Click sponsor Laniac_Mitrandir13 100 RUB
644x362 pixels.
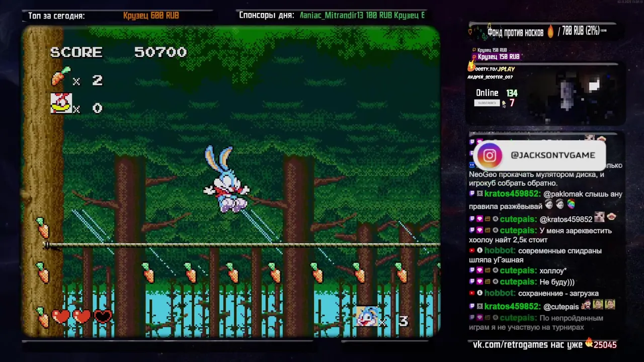click(x=346, y=16)
